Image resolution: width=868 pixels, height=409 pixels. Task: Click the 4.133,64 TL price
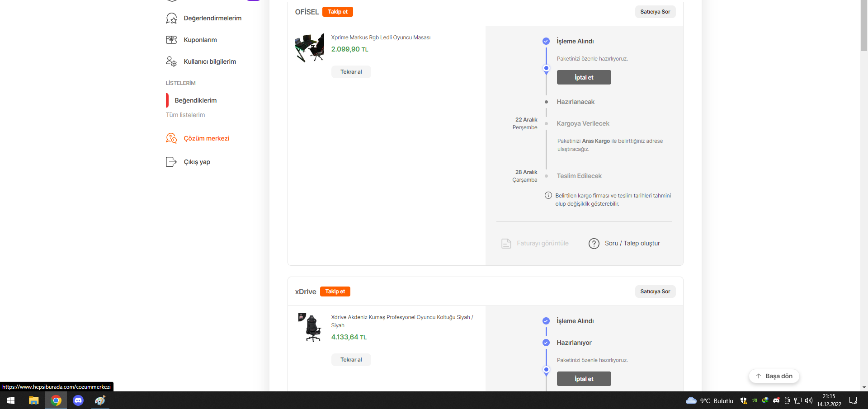coord(349,337)
